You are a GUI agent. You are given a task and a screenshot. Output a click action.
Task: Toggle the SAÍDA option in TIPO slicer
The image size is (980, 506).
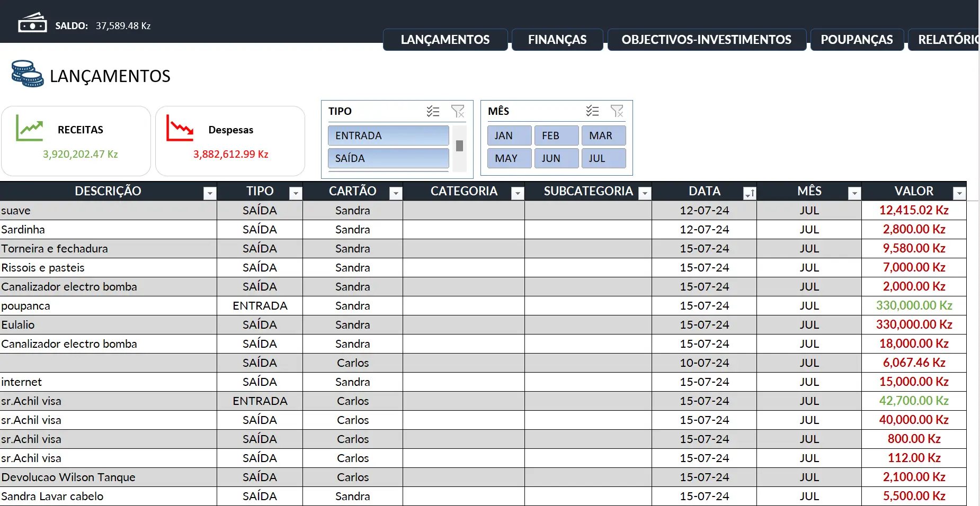tap(388, 158)
